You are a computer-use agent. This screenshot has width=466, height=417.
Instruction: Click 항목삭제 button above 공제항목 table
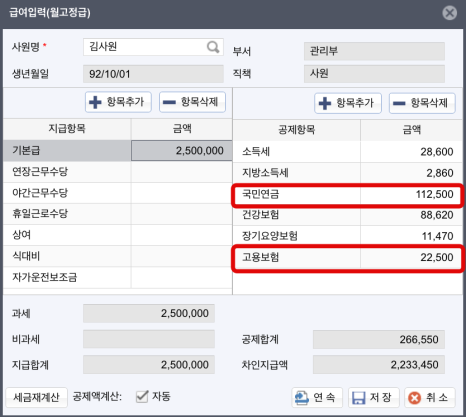(422, 103)
